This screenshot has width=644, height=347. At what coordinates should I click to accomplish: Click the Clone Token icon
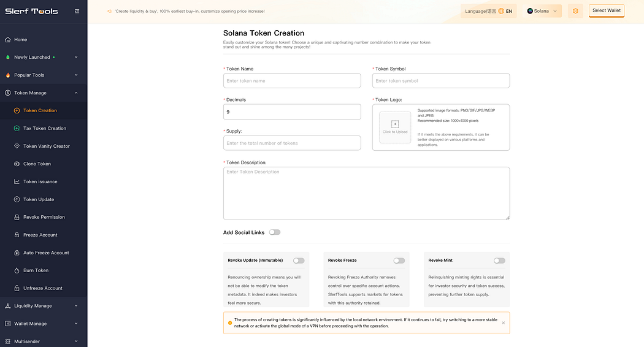(x=17, y=164)
